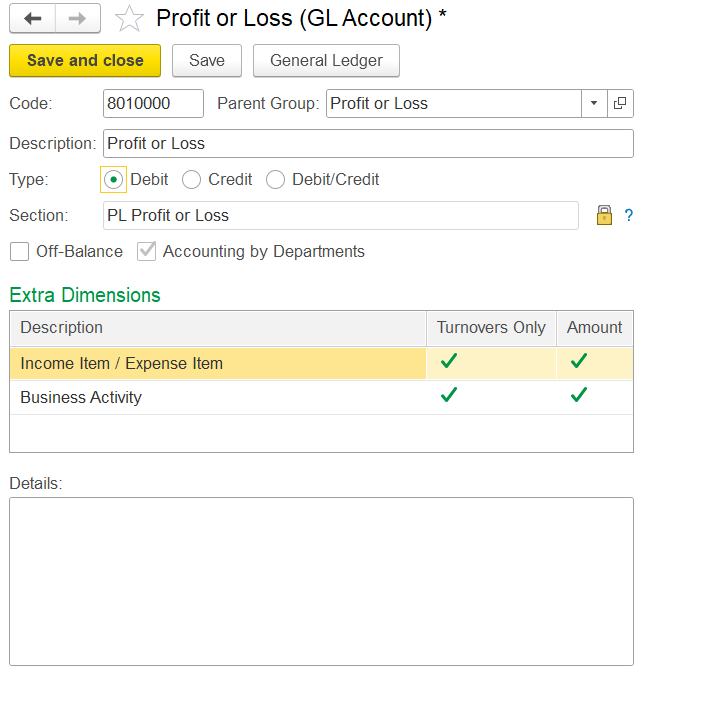Screen dimensions: 708x725
Task: Click the Save and close button
Action: click(x=85, y=61)
